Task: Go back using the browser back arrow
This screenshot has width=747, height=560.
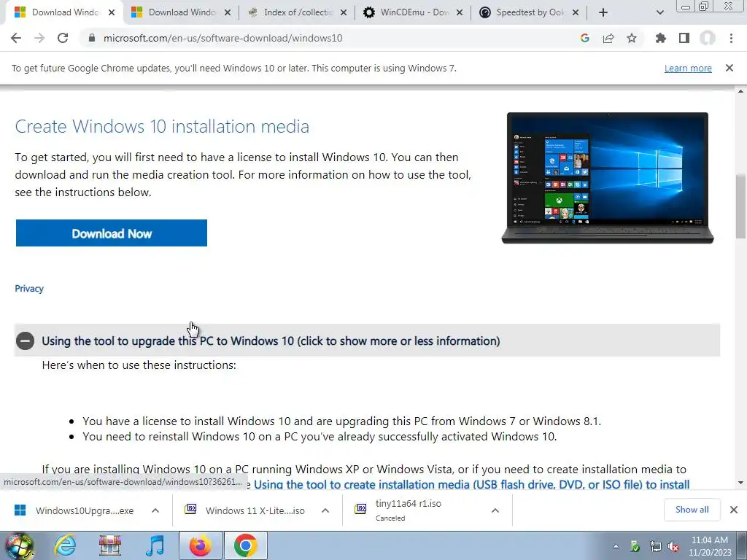Action: pos(16,38)
